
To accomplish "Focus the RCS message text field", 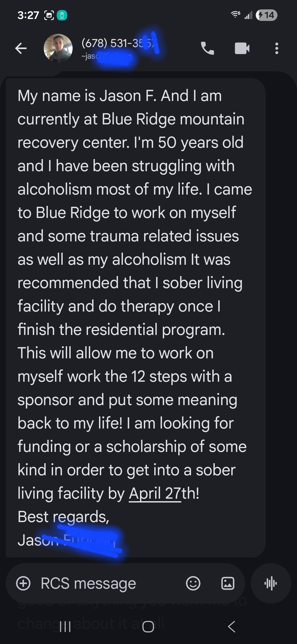I will pyautogui.click(x=105, y=583).
